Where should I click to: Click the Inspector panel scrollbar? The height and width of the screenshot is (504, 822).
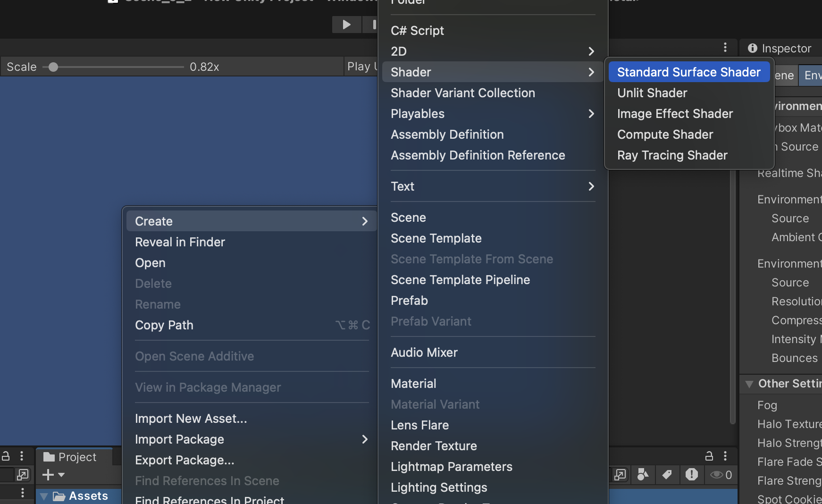731,283
